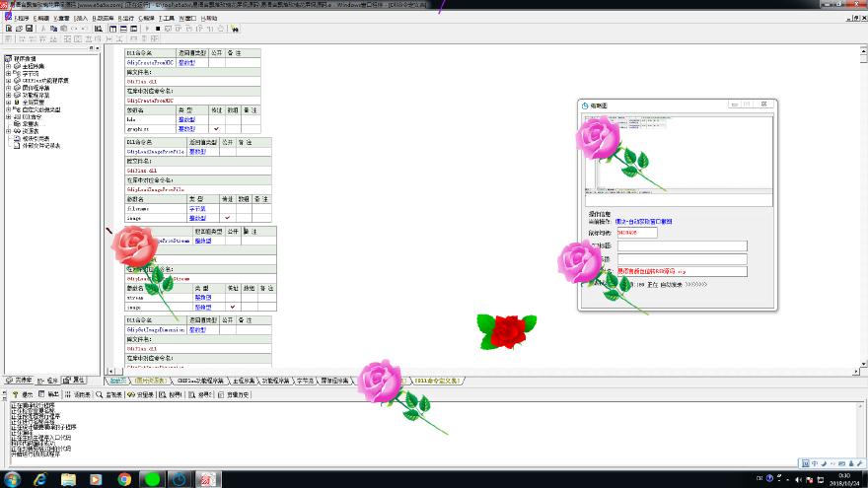Expand the 字节鸡 tree node
868x488 pixels.
[x=8, y=73]
